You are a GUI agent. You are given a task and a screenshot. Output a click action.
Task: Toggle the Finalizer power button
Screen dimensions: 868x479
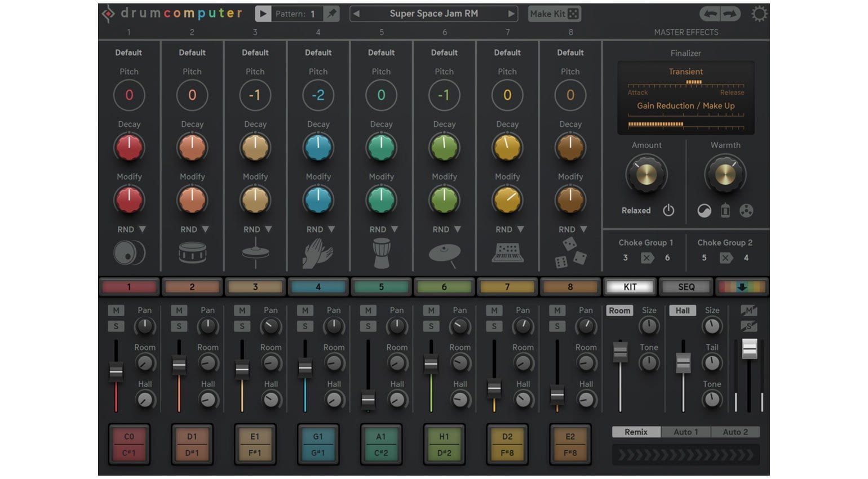click(x=668, y=210)
